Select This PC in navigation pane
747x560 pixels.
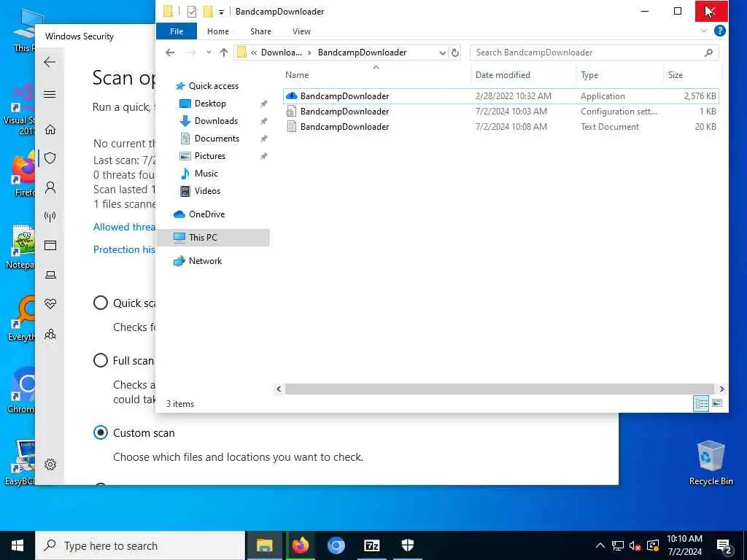coord(212,238)
